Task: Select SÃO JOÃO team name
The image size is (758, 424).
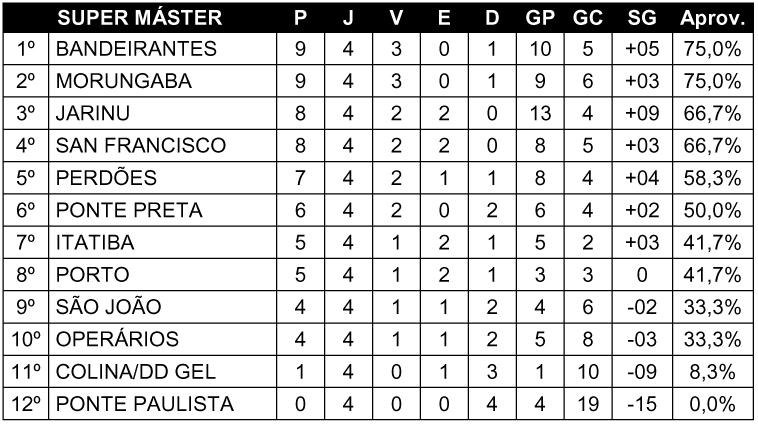Action: click(x=109, y=307)
